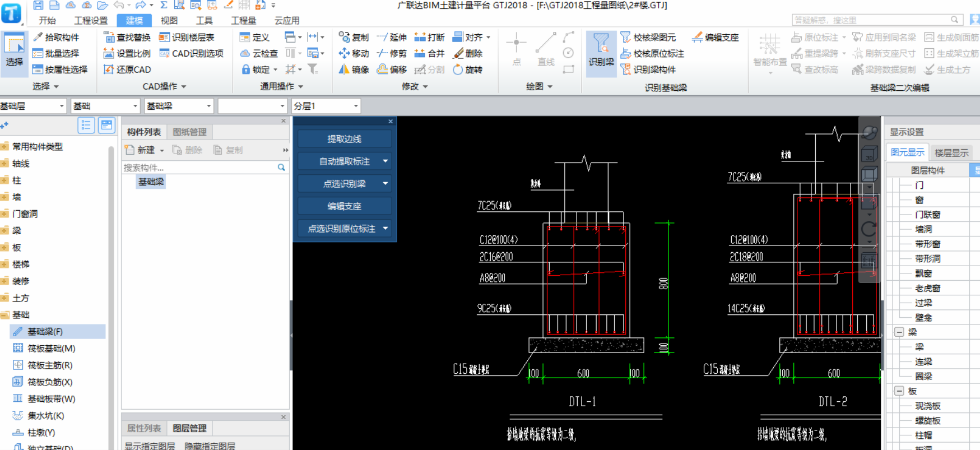The width and height of the screenshot is (980, 450).
Task: Click the 复制 copy tool in ribbon
Action: (354, 37)
